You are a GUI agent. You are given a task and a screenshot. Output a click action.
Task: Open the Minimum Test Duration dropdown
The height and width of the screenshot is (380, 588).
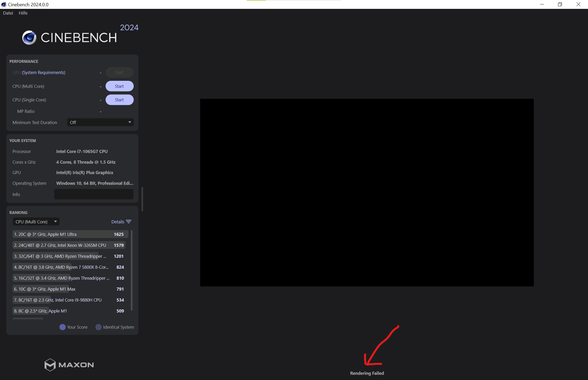pos(100,122)
